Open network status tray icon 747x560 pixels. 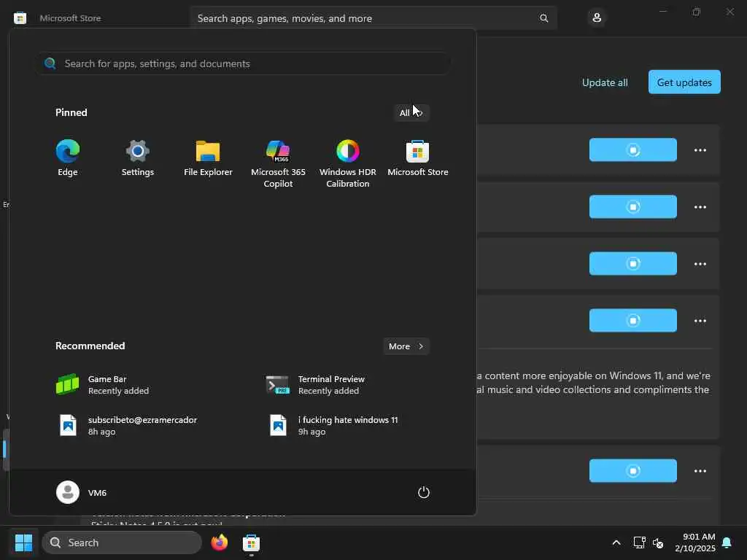pos(639,542)
